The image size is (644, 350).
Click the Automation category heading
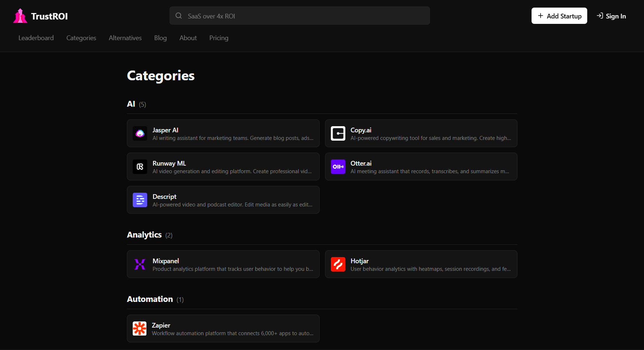tap(150, 299)
